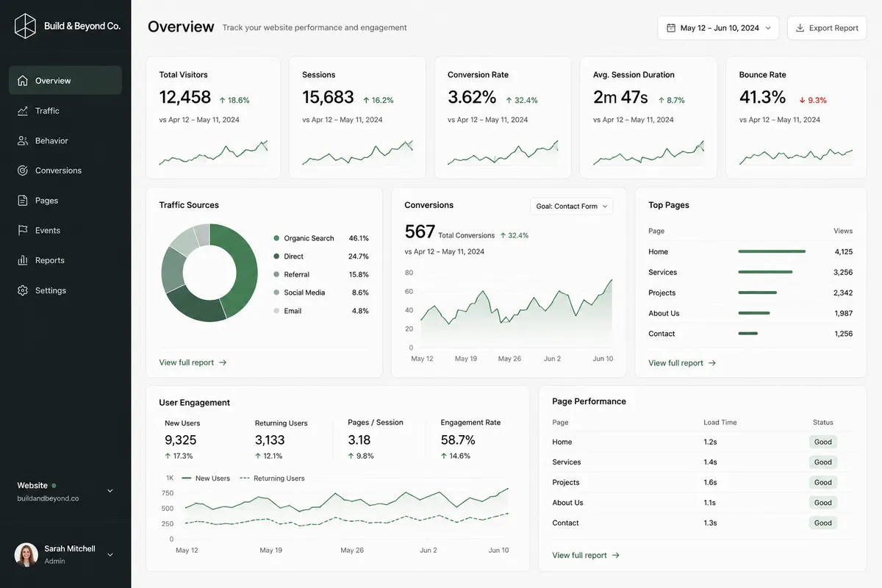This screenshot has height=588, width=882.
Task: Expand the Website buildandbeyond.co selector
Action: [x=65, y=492]
